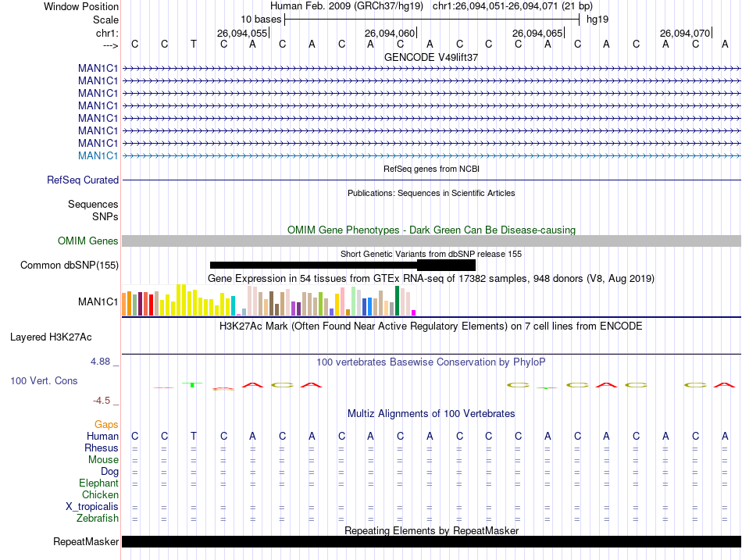Screen dimensions: 742x560
Task: Click the 4.88 PhyloP upper scale value
Action: pos(100,361)
